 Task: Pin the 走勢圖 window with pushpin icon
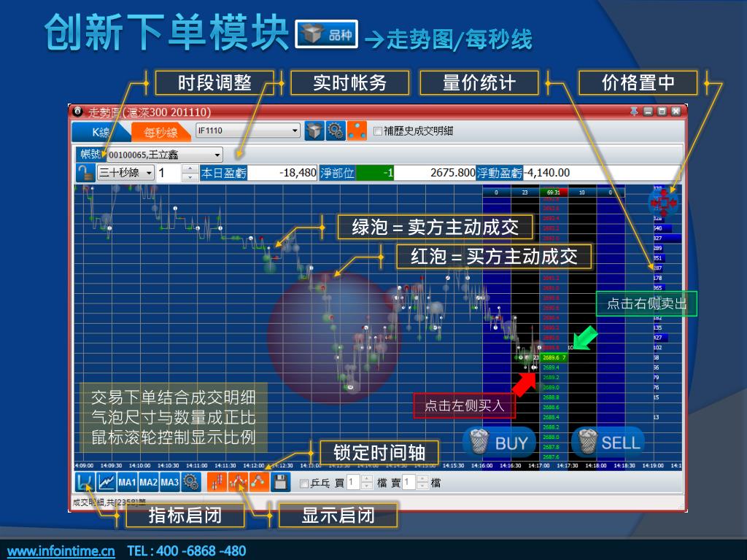[634, 112]
